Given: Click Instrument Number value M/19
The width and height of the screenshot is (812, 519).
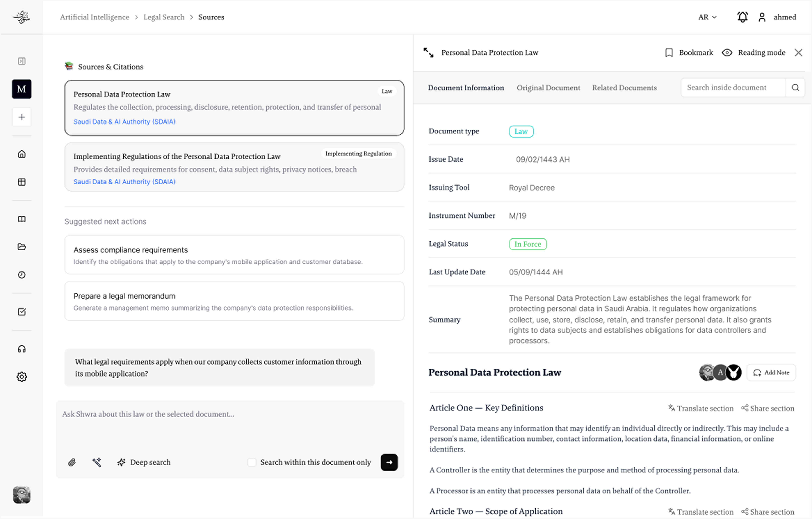Looking at the screenshot, I should point(517,216).
